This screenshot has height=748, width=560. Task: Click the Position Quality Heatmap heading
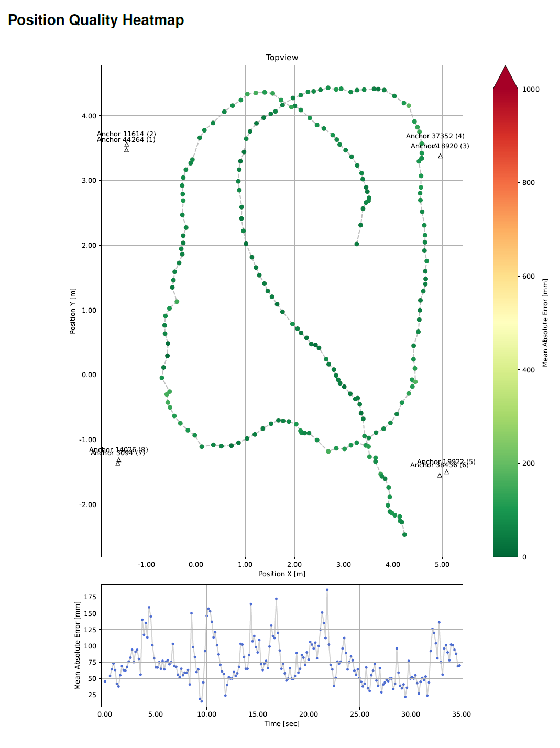(x=96, y=20)
